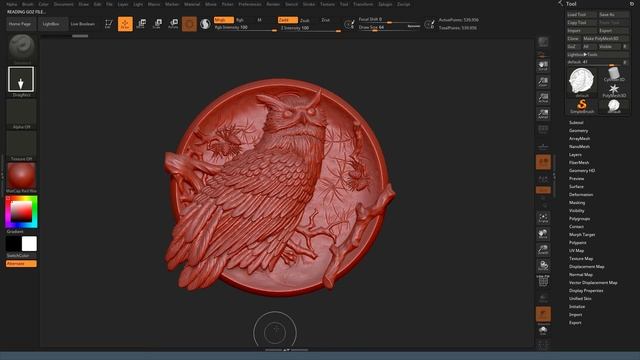Open the current brush thumbnail
Viewport: 640px width, 360px height.
tap(21, 49)
